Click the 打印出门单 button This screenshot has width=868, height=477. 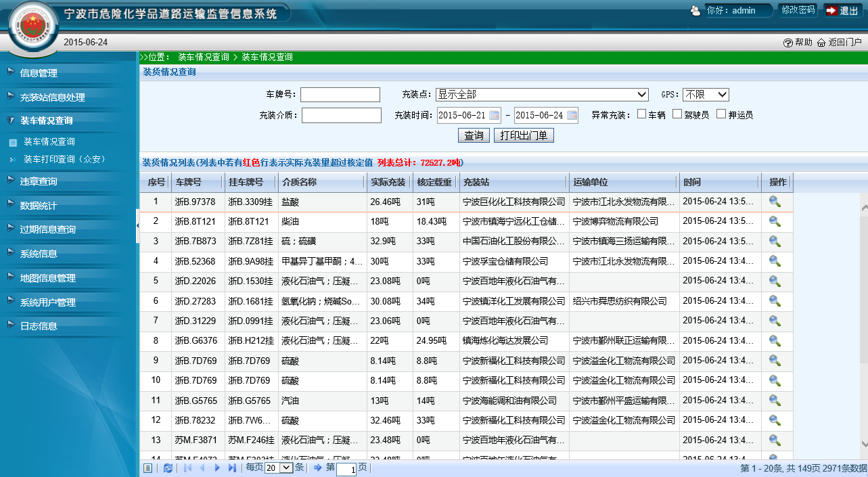tap(524, 135)
